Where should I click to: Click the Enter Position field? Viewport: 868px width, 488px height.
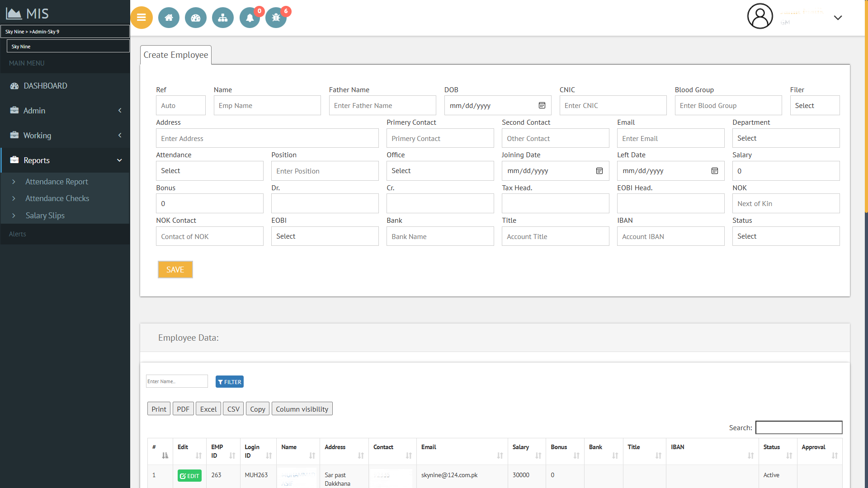(325, 171)
